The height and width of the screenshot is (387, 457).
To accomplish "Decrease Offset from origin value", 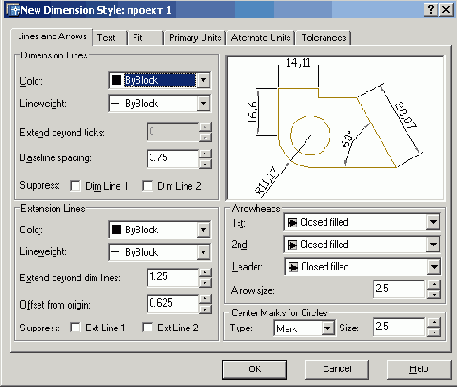I will (205, 309).
